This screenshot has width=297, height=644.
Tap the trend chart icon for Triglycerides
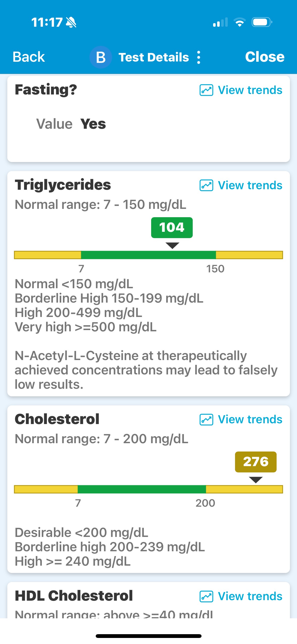206,185
